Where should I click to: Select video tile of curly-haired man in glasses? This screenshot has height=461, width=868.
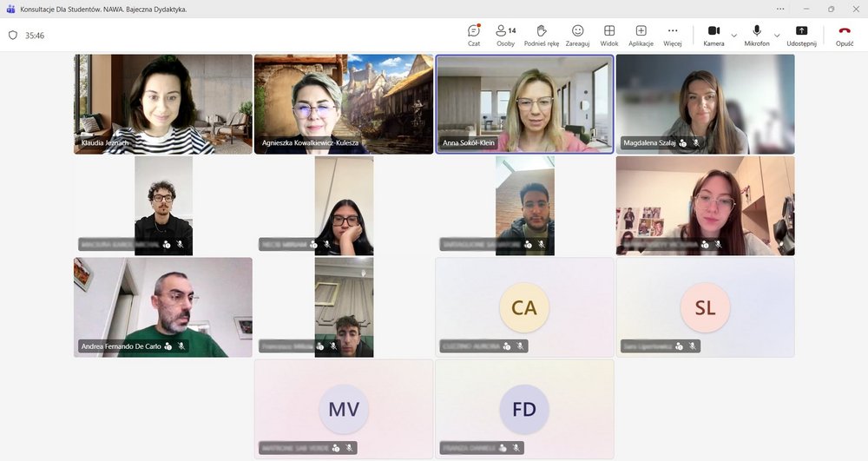point(163,205)
